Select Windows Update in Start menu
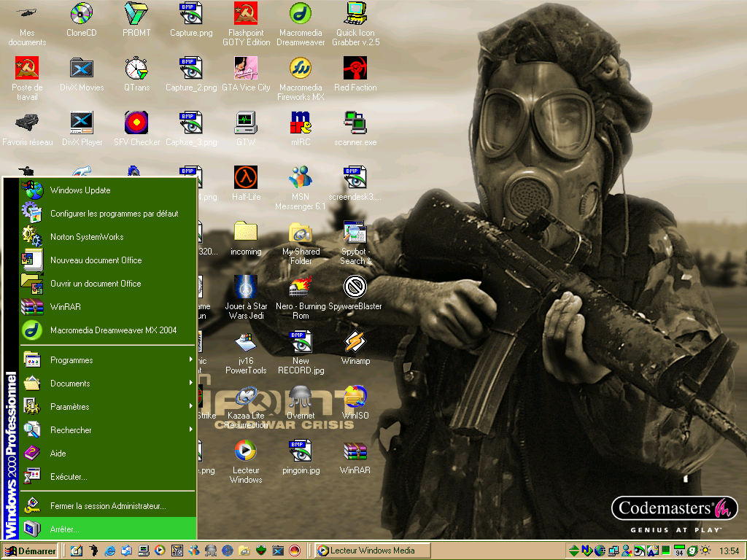This screenshot has width=747, height=560. 108,190
